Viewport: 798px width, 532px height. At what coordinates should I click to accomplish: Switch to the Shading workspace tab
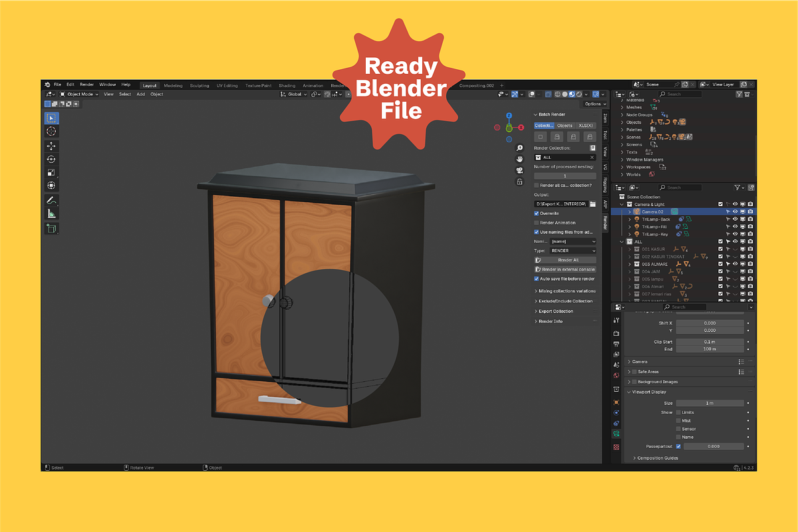click(287, 86)
